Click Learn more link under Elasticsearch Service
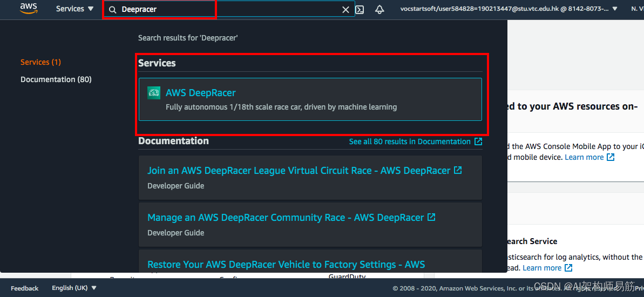The width and height of the screenshot is (644, 297). [542, 268]
